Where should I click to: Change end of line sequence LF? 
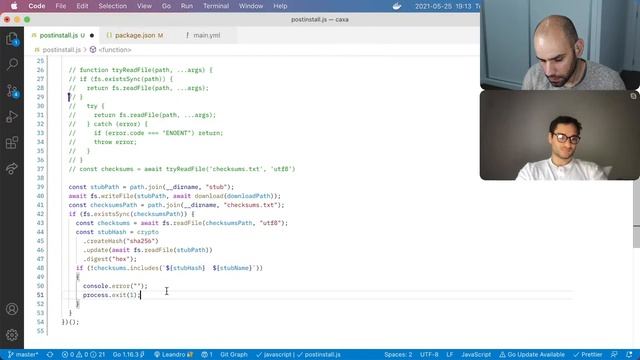[x=450, y=355]
